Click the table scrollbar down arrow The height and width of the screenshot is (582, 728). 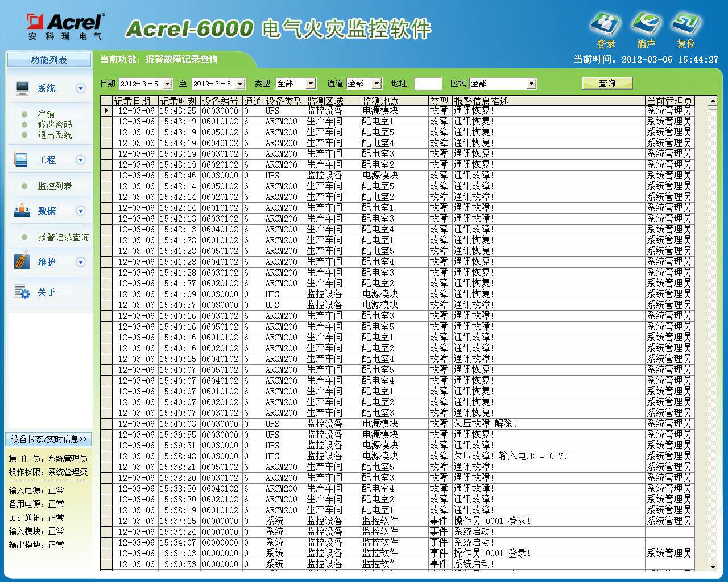click(713, 567)
